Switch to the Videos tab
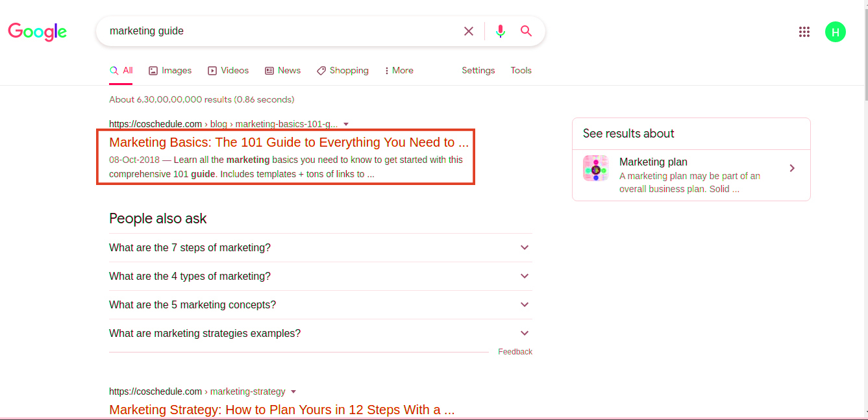868x420 pixels. 228,70
